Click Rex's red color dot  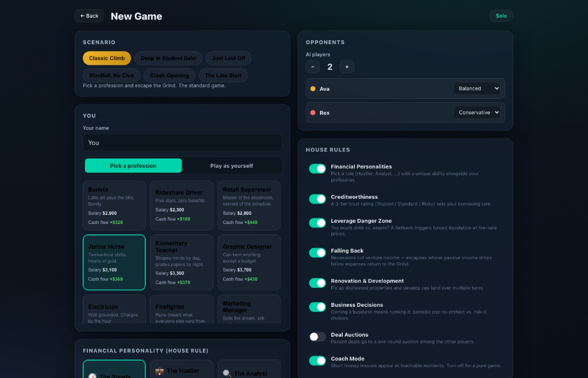coord(313,113)
